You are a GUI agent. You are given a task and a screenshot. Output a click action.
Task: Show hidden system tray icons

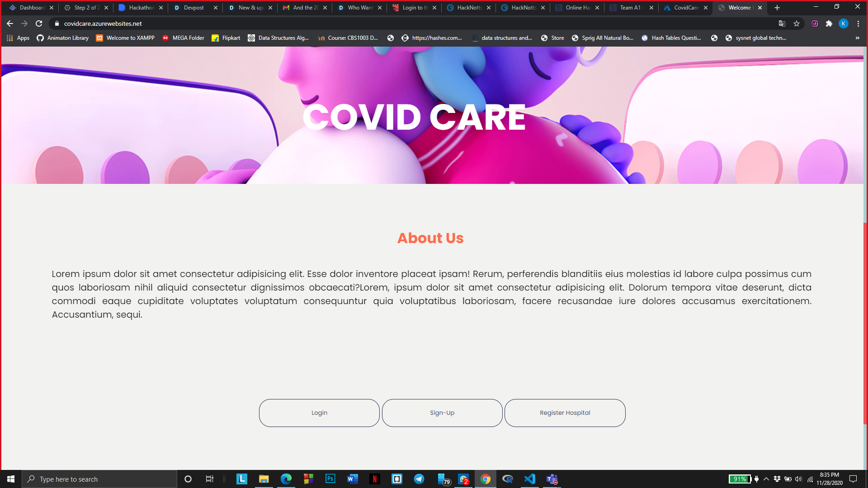(766, 479)
